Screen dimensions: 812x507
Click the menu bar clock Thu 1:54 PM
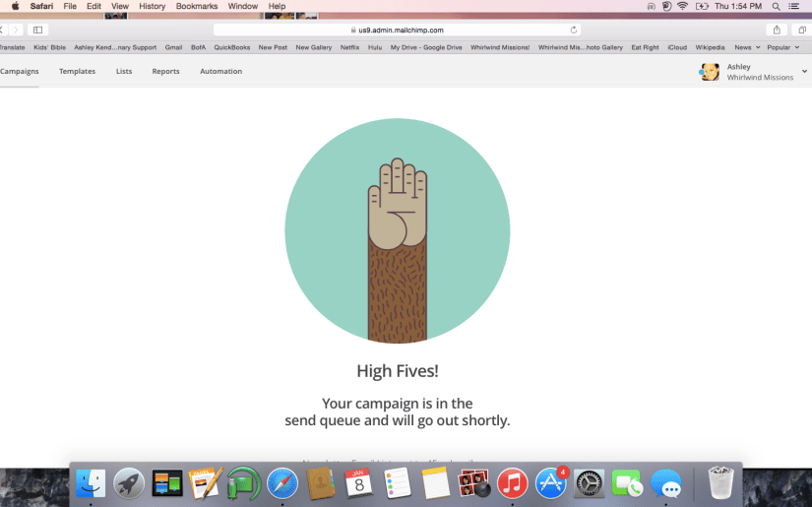pyautogui.click(x=738, y=6)
